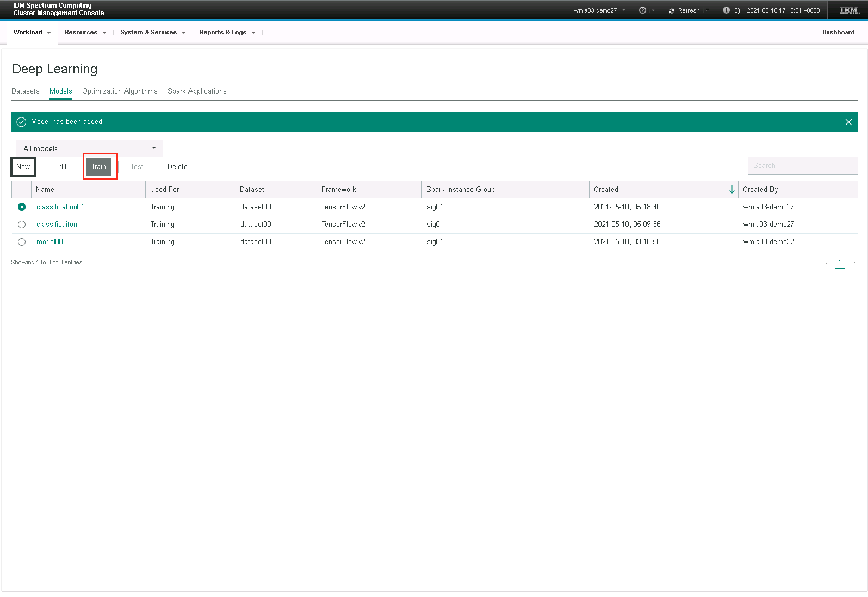
Task: Click the Refresh icon in the header
Action: pos(672,11)
